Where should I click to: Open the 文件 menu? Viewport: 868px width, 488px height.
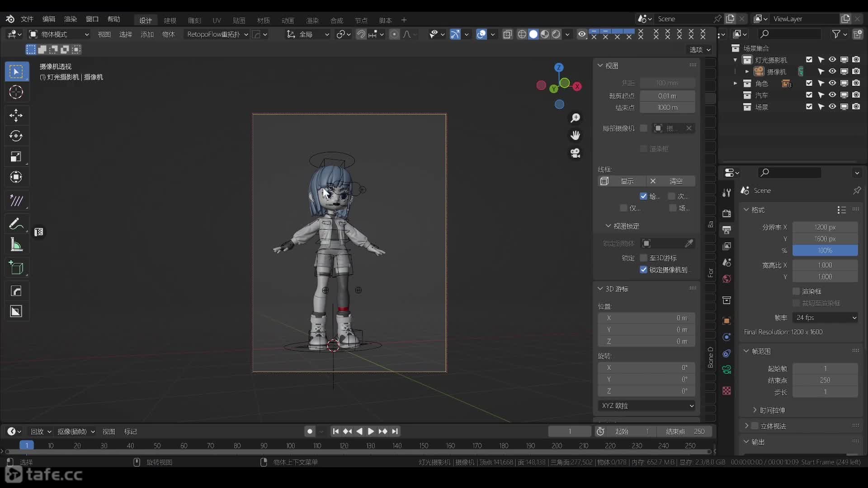click(x=27, y=19)
